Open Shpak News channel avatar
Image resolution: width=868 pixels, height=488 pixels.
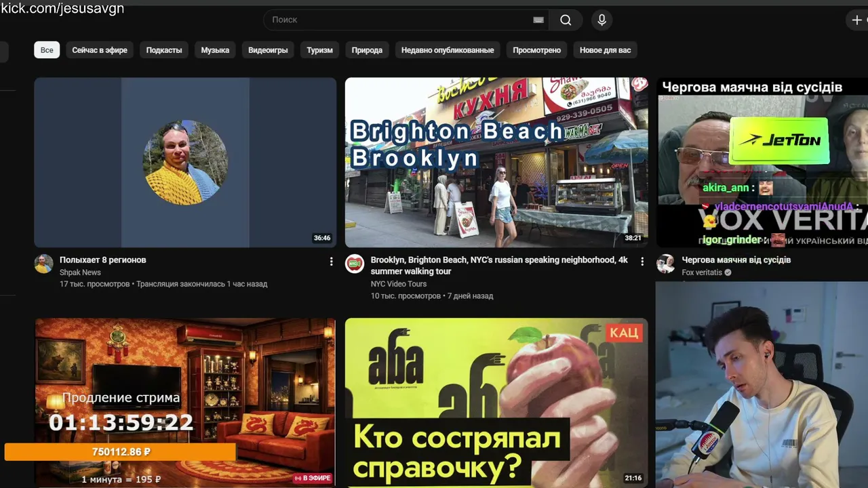click(44, 264)
